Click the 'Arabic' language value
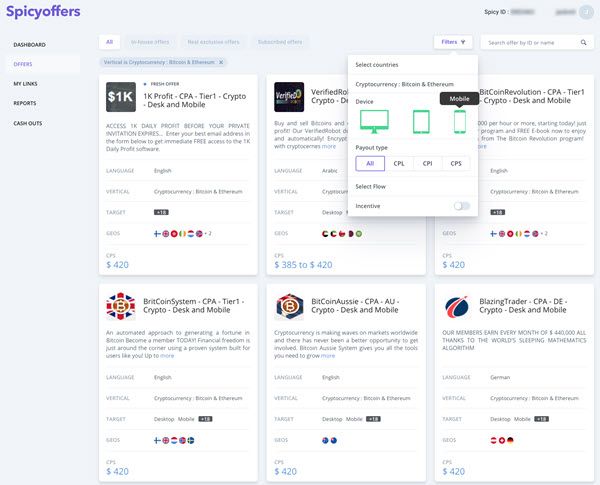This screenshot has width=600, height=485. [x=330, y=171]
